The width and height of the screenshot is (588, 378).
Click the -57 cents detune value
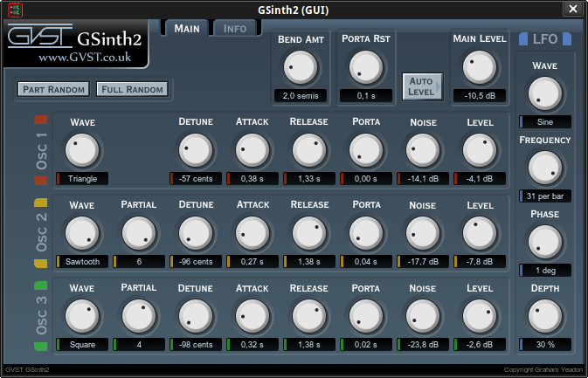(x=196, y=179)
